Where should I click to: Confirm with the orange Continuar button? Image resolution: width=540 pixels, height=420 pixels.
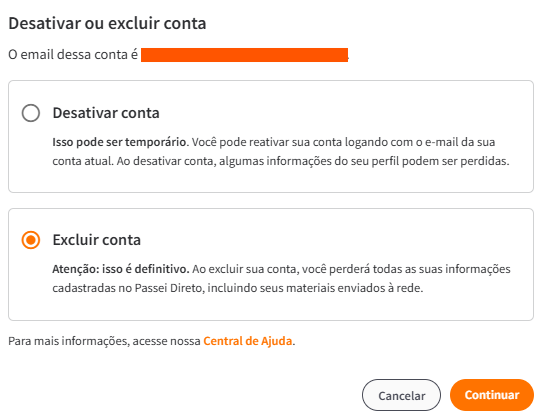click(492, 395)
